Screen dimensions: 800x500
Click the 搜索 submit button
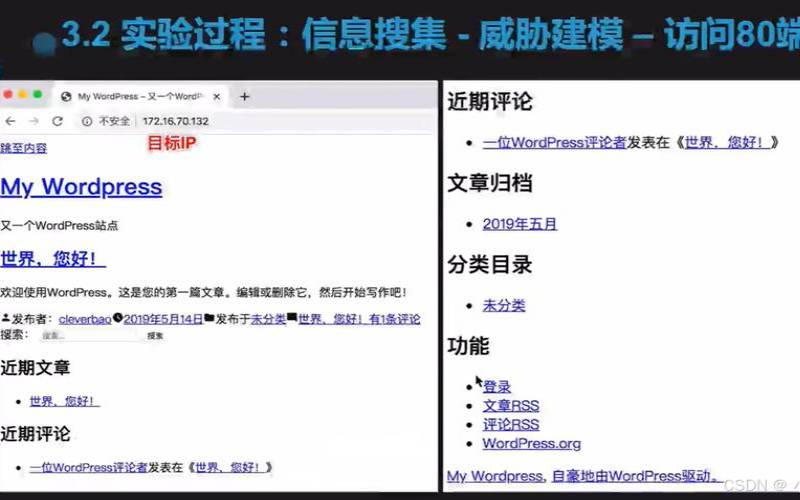(x=155, y=336)
